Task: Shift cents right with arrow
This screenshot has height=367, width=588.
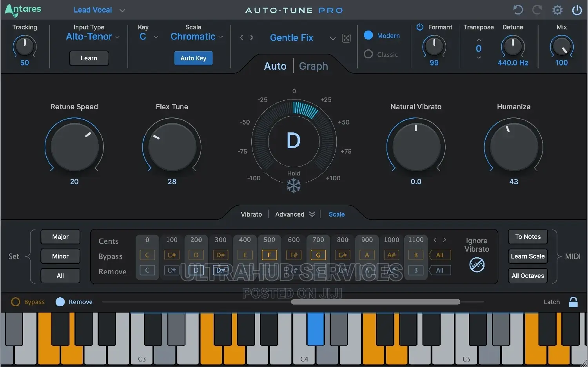Action: (x=445, y=240)
